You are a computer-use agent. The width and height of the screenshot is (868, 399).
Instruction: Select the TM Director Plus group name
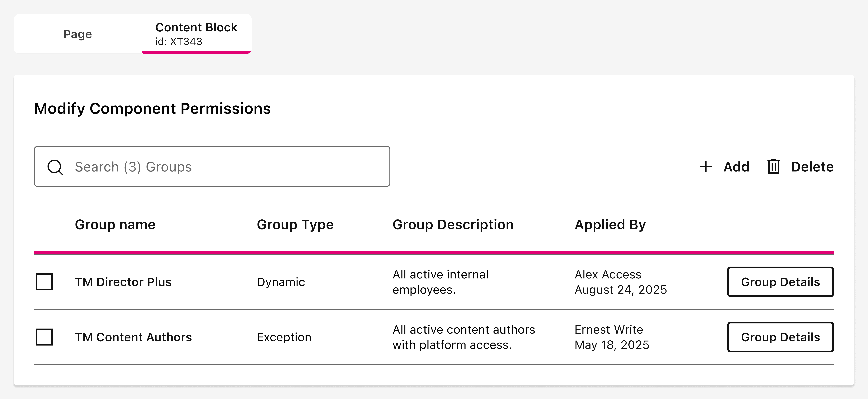pos(123,282)
